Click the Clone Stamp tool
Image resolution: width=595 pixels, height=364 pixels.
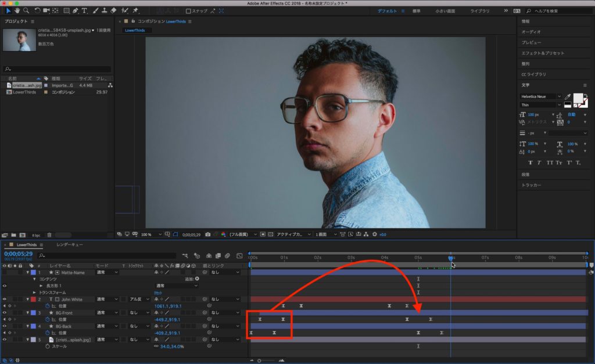[104, 10]
